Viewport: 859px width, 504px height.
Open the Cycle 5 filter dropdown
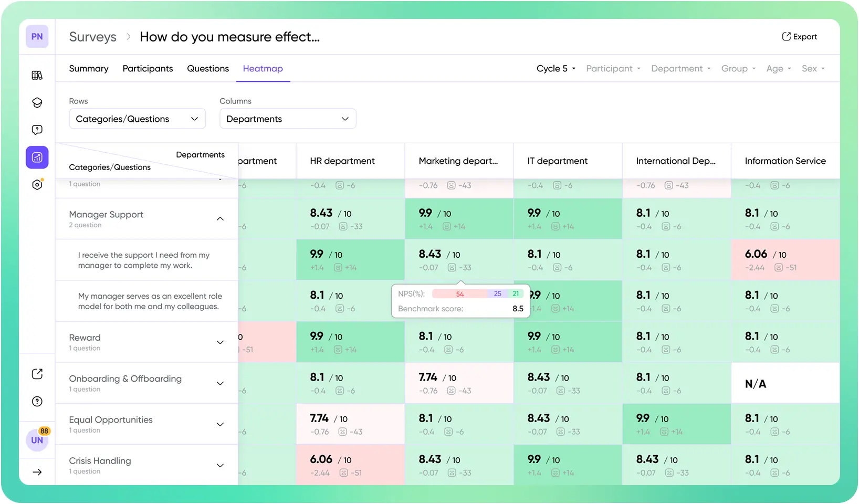[556, 69]
